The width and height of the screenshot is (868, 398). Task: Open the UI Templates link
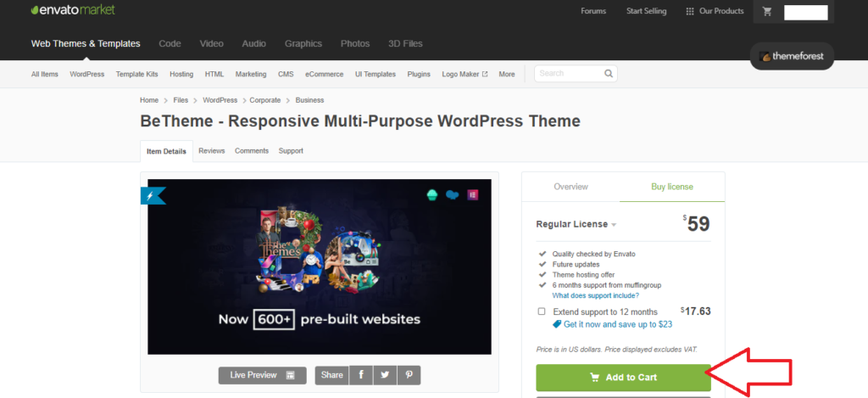[376, 74]
